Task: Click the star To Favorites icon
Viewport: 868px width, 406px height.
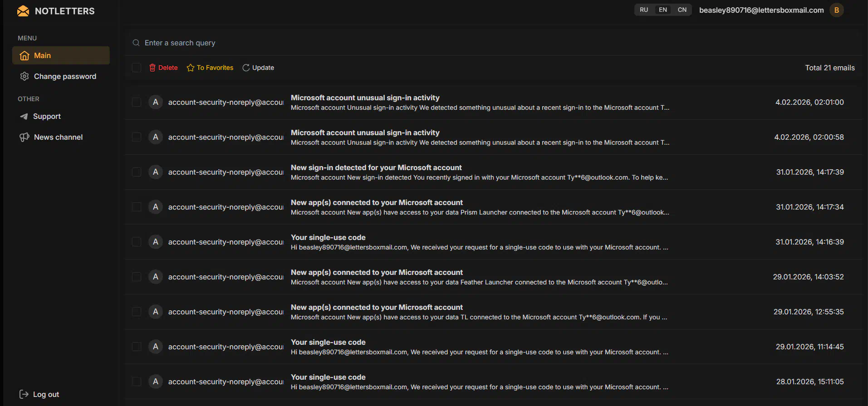Action: [x=191, y=68]
